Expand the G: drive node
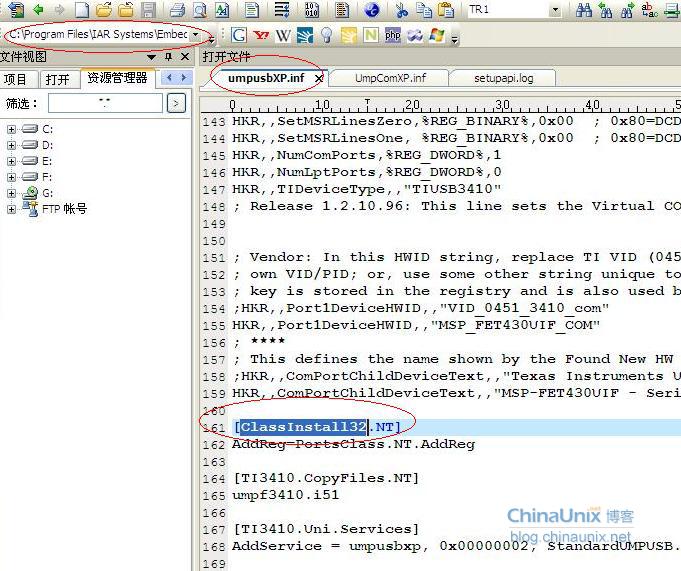The width and height of the screenshot is (681, 571). tap(12, 193)
